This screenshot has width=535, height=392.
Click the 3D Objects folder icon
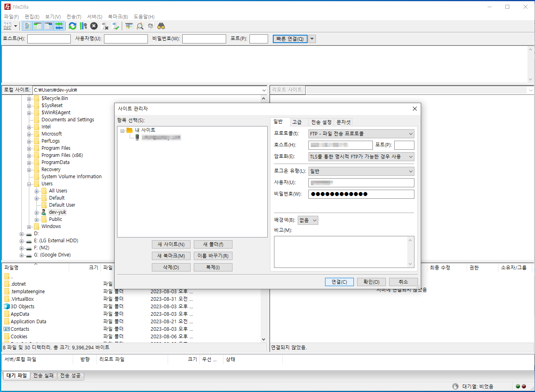[7, 306]
